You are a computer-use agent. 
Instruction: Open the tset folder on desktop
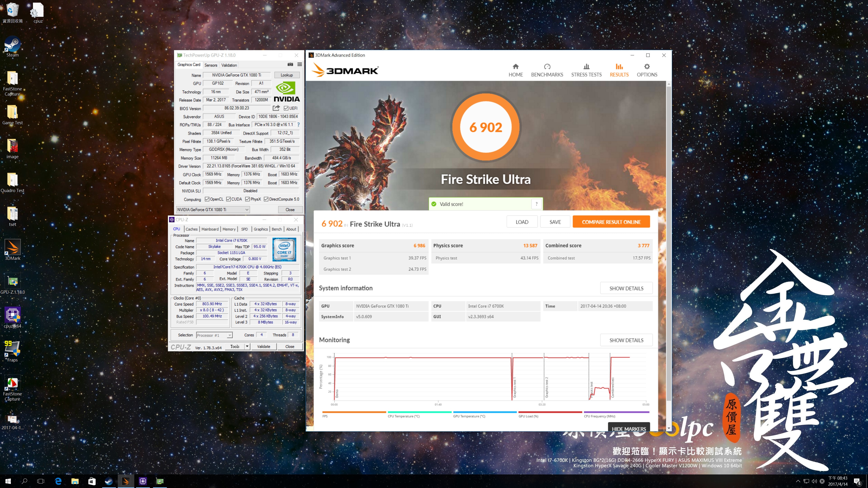(12, 216)
